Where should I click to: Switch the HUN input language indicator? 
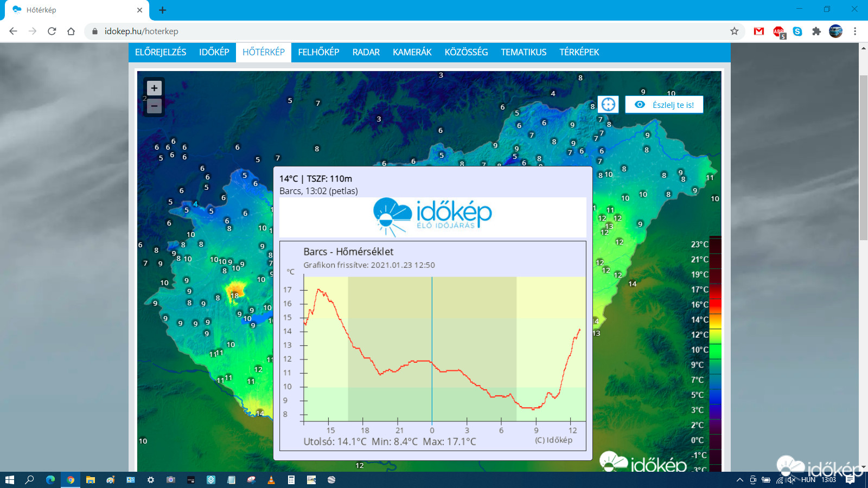click(808, 480)
